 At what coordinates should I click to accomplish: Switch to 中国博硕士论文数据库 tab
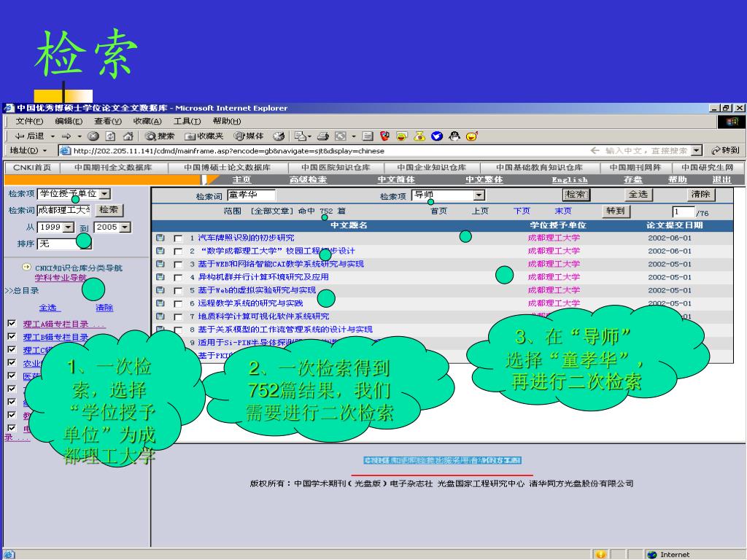[228, 168]
